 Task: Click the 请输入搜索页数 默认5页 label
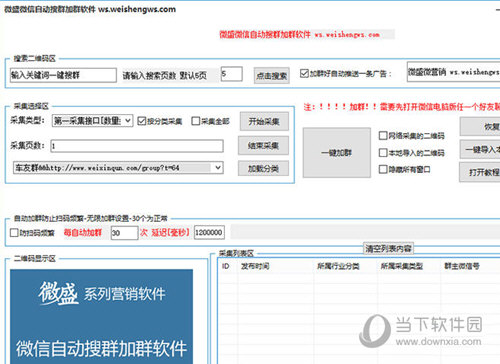pyautogui.click(x=165, y=76)
